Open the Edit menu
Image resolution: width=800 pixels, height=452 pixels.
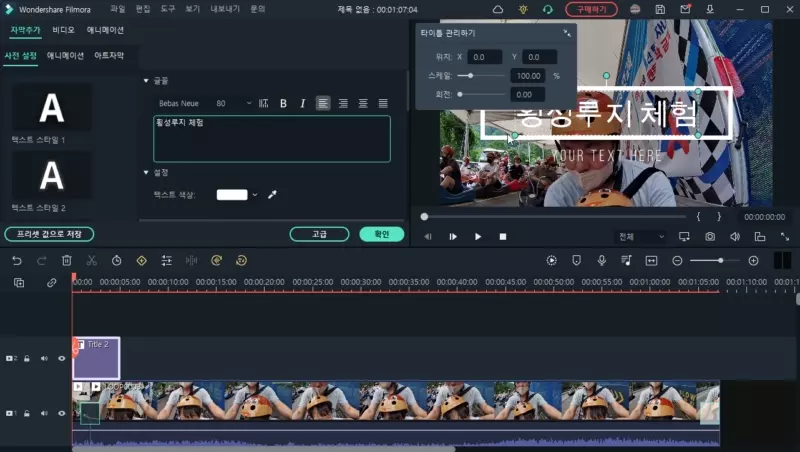coord(143,9)
